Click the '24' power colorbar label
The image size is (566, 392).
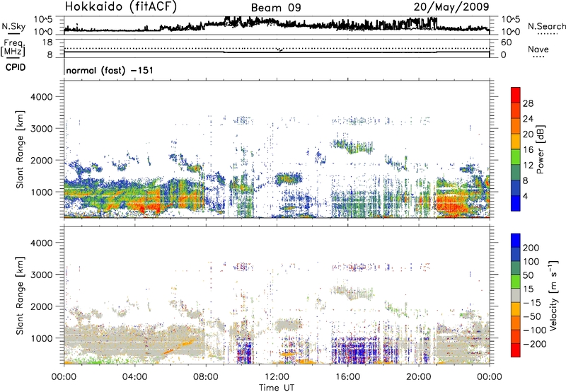click(x=528, y=119)
